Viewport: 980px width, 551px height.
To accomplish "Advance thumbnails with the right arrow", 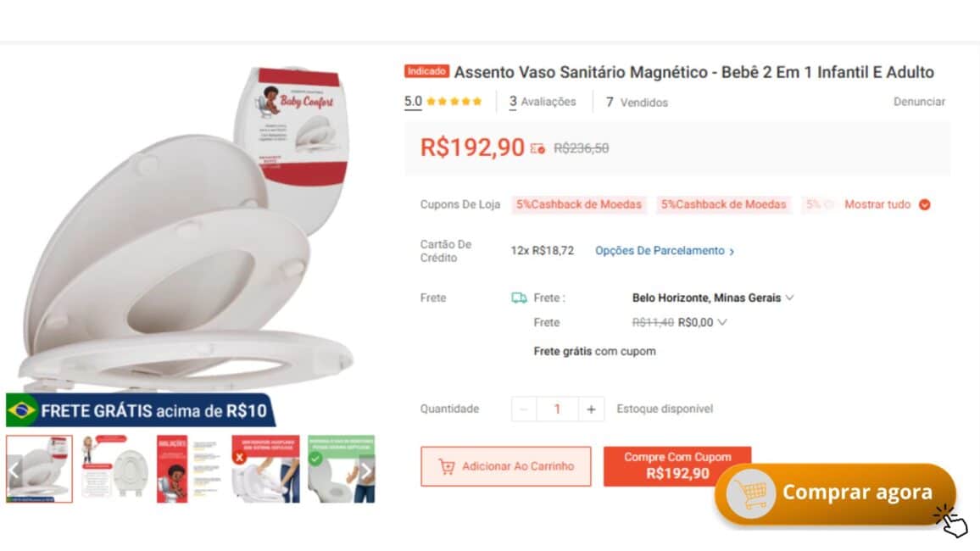I will click(x=366, y=470).
